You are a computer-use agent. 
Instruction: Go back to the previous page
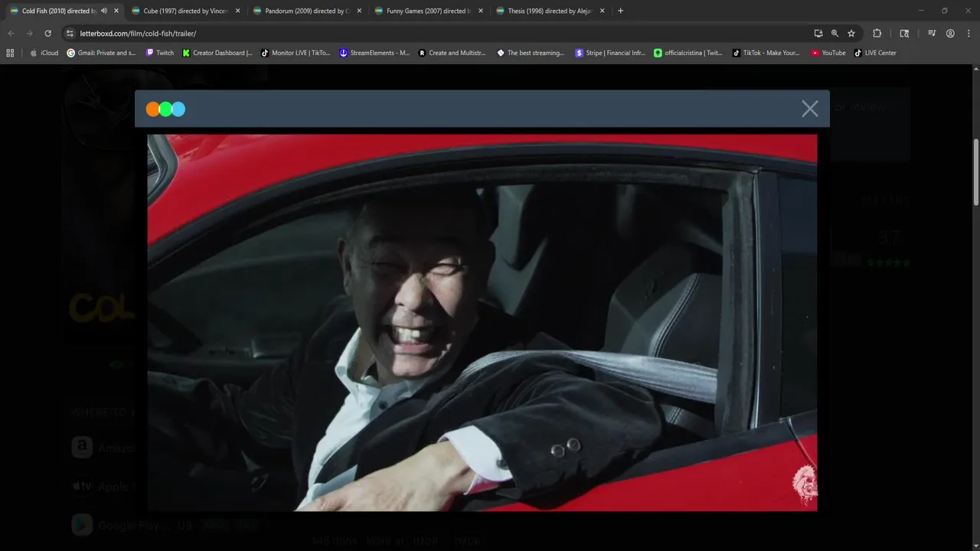click(x=11, y=34)
